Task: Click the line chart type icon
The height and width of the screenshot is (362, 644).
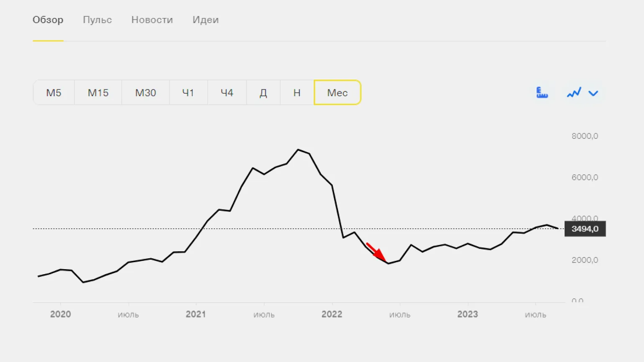Action: (x=574, y=92)
